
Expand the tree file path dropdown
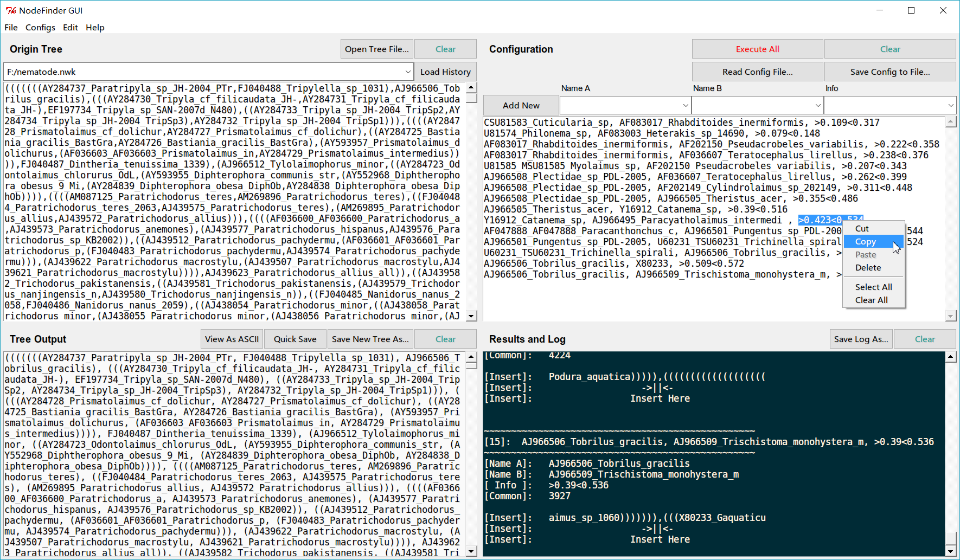click(408, 72)
